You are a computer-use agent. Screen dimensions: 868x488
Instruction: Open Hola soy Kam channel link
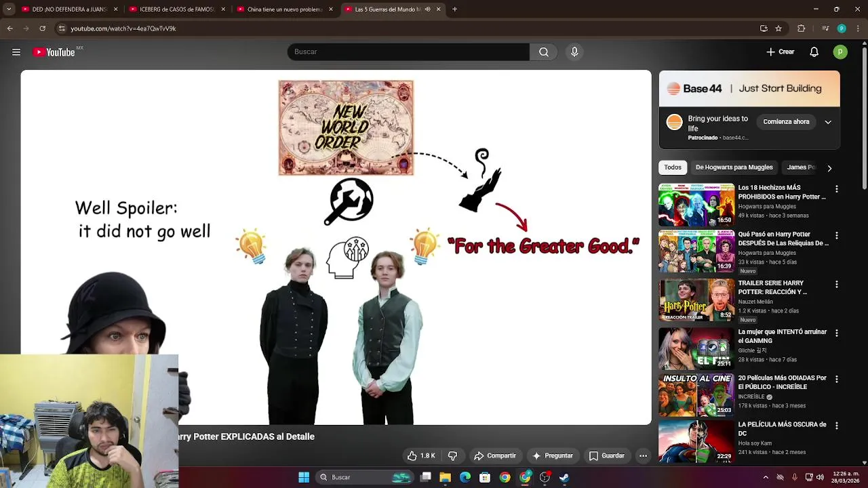point(755,443)
